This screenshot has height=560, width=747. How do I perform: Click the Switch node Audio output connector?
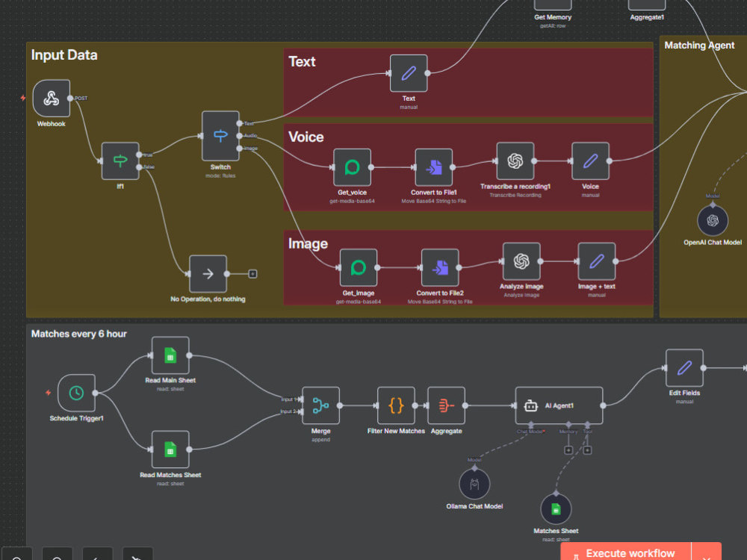point(239,136)
